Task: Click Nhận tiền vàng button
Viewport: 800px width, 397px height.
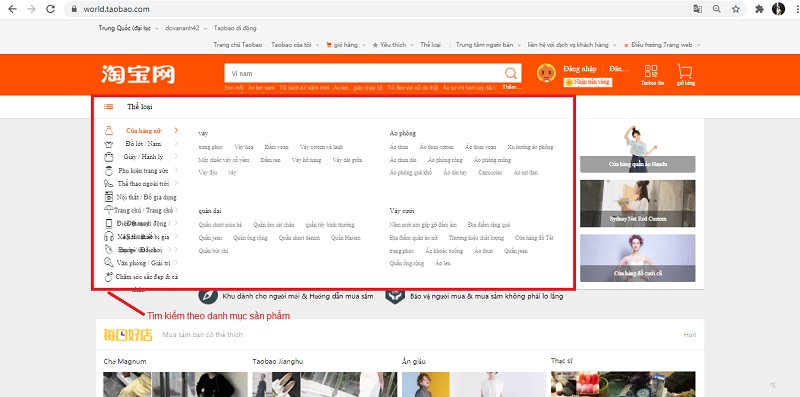Action: point(587,82)
